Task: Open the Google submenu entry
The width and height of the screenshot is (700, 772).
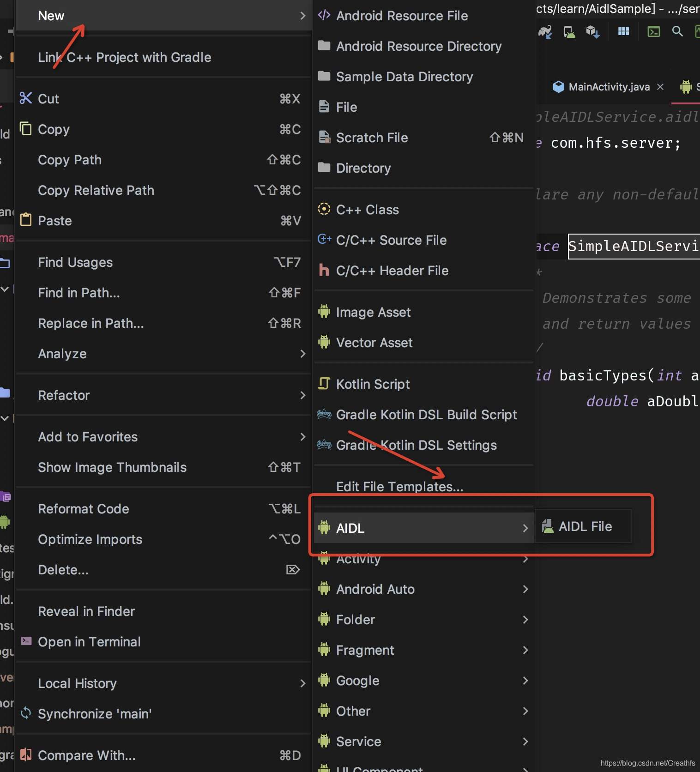Action: point(424,681)
